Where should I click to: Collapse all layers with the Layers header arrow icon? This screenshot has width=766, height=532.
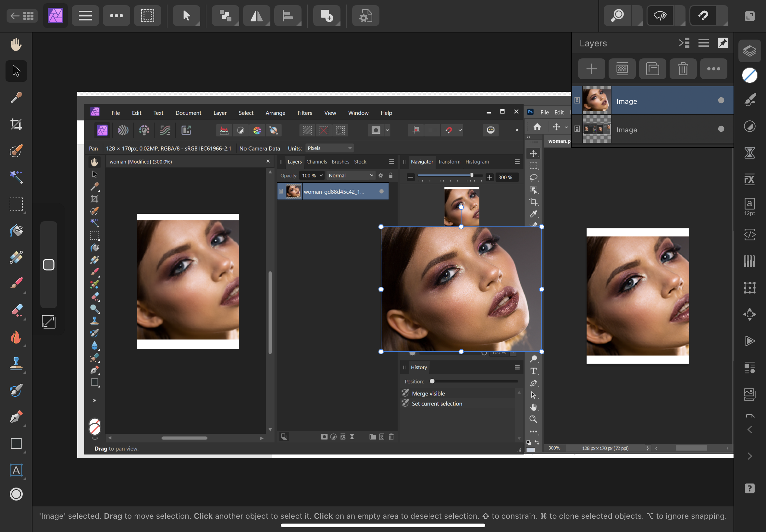(684, 43)
